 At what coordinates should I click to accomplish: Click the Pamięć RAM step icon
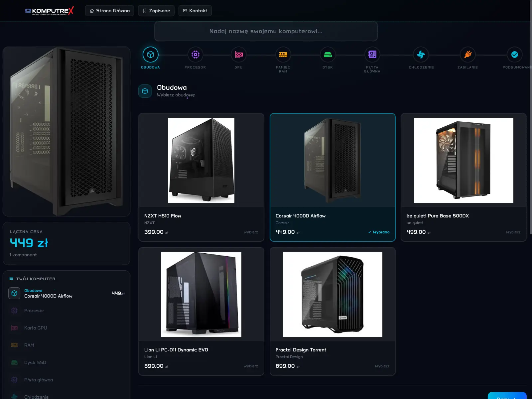(x=283, y=54)
